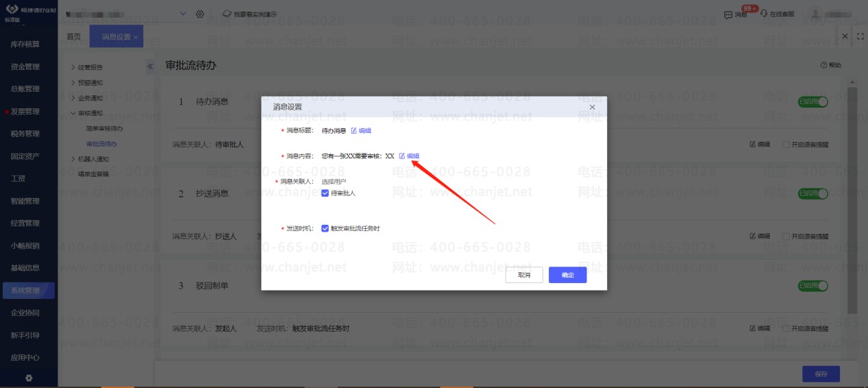This screenshot has height=388, width=868.
Task: Enable 开启语音提醒 for 抄送消息
Action: 786,236
